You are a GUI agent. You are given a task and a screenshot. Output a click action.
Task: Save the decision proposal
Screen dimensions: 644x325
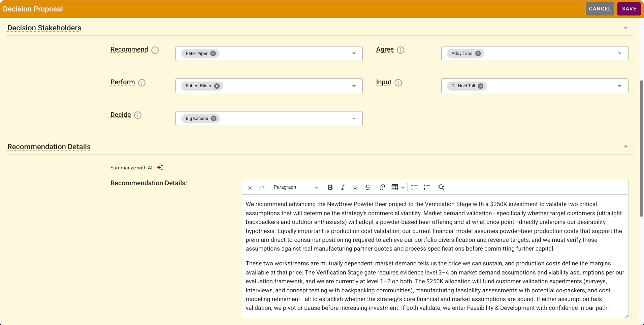pos(629,9)
